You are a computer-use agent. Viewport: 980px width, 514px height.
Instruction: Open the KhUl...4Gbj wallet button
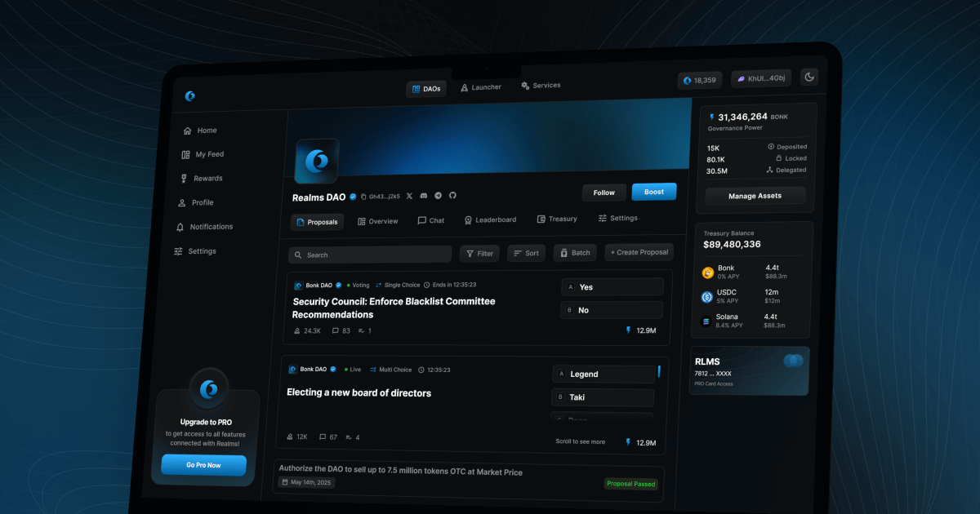coord(760,78)
